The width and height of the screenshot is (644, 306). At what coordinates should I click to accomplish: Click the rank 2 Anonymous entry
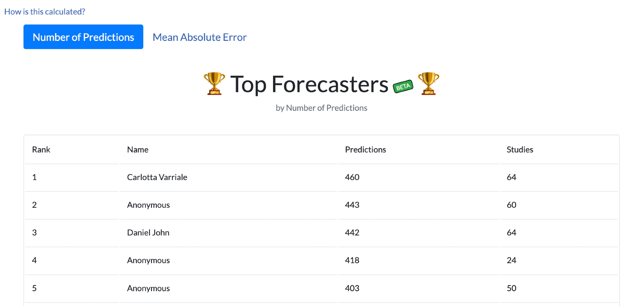tap(148, 205)
